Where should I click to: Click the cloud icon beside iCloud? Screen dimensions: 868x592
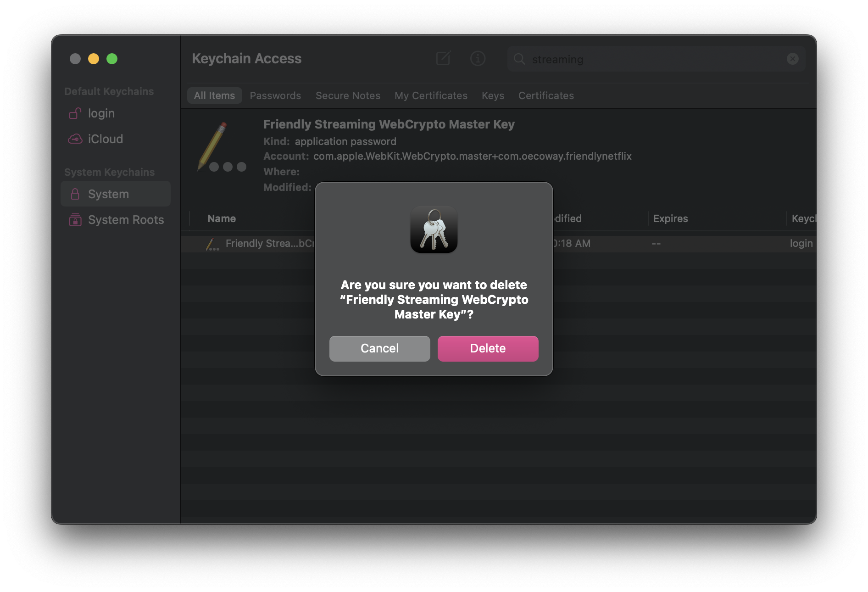point(75,139)
